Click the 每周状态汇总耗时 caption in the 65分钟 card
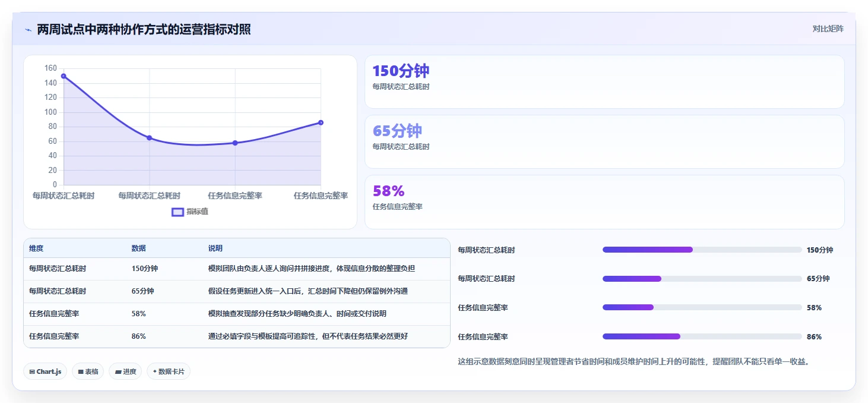 click(x=401, y=146)
